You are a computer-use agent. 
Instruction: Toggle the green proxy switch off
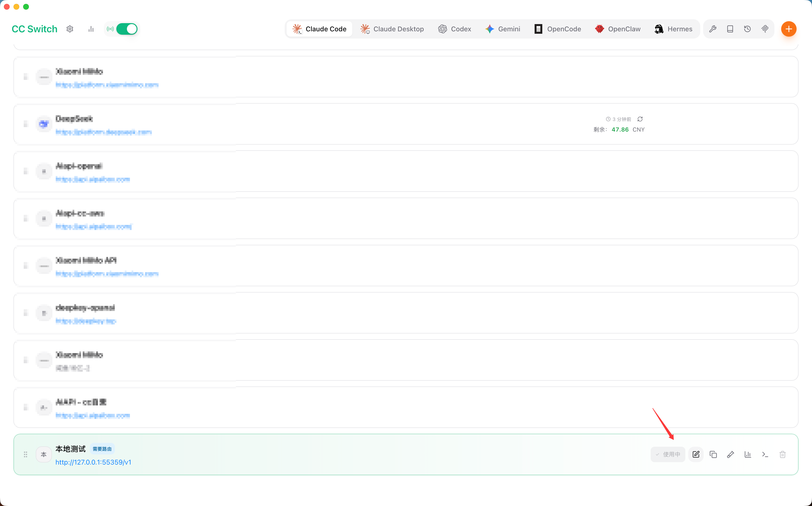(127, 29)
